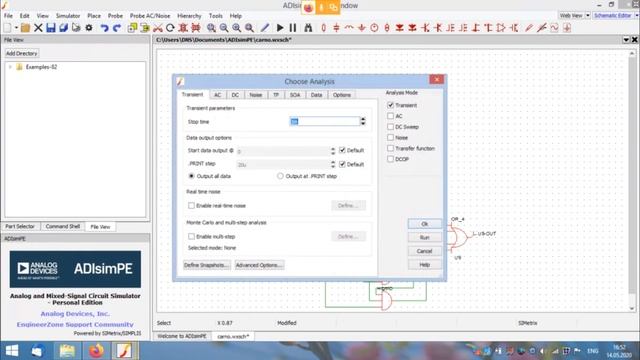Cut selection using the scissors icon
The height and width of the screenshot is (360, 640).
tap(158, 28)
